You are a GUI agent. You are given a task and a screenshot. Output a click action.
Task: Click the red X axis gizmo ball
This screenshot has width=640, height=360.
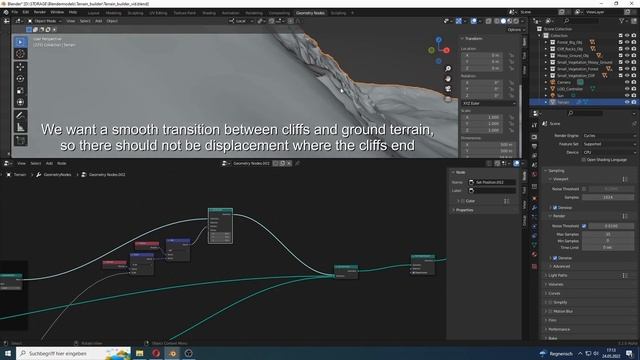click(447, 50)
